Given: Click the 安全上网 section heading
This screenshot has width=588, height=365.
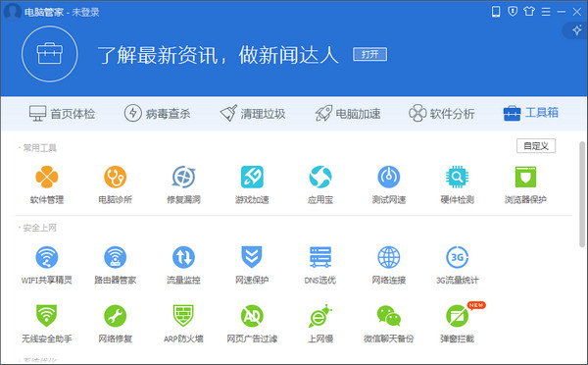Looking at the screenshot, I should [40, 228].
